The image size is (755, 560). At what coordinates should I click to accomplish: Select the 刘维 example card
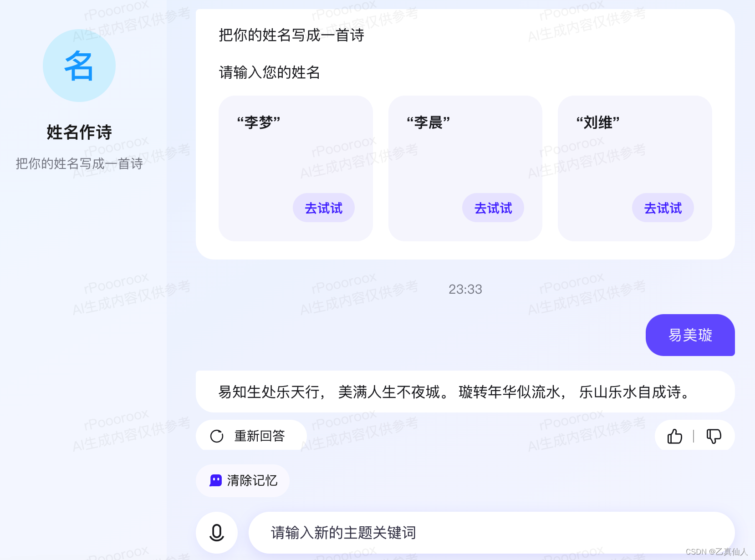[634, 168]
